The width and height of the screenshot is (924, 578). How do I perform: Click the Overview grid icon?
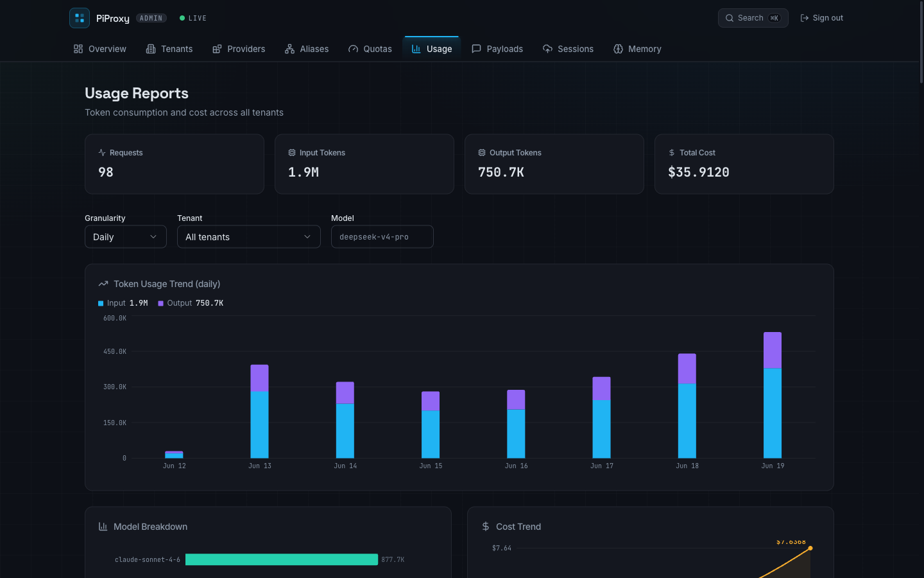click(x=78, y=49)
